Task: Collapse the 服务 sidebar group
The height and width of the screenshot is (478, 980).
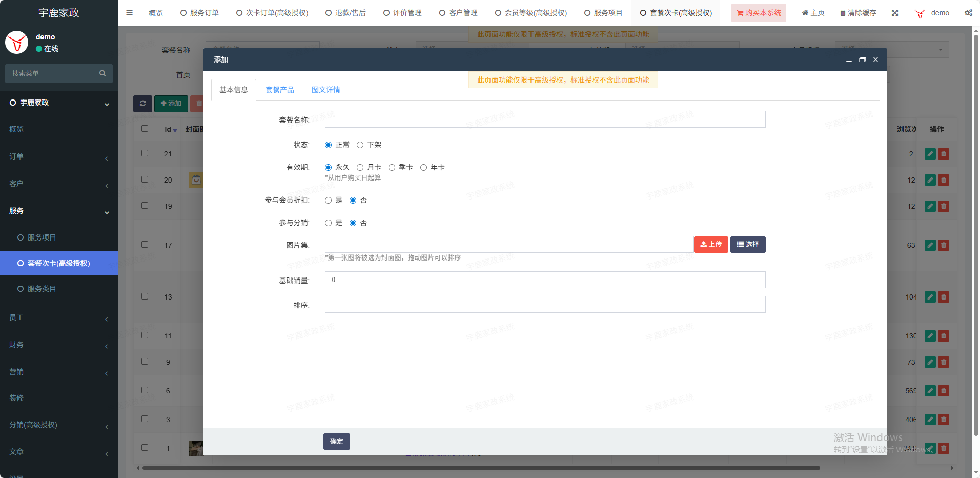Action: tap(58, 211)
